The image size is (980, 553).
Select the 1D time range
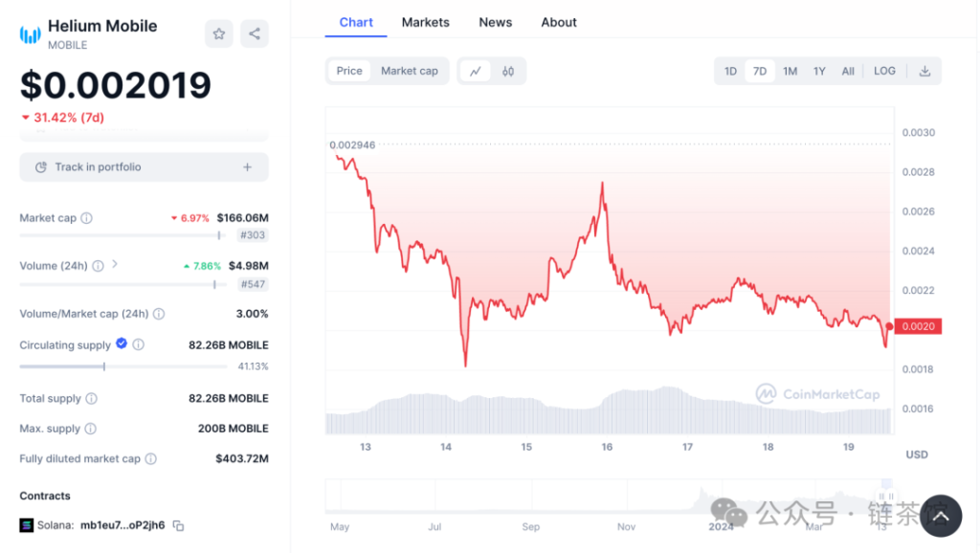[730, 71]
